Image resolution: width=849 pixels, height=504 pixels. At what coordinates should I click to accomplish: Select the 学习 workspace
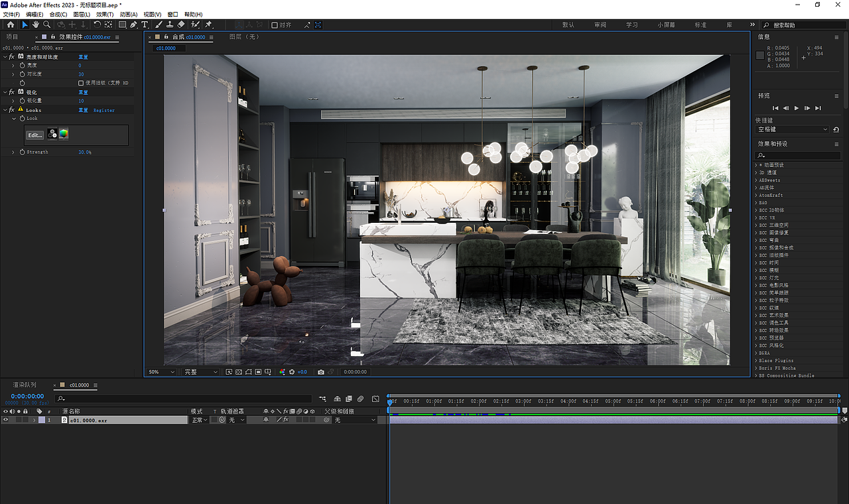click(x=631, y=25)
